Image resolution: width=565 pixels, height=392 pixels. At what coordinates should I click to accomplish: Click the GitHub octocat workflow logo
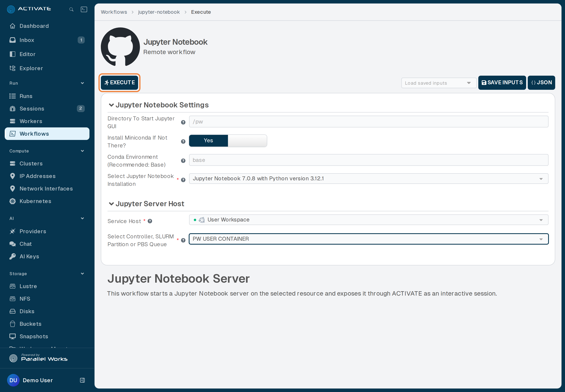pos(120,47)
